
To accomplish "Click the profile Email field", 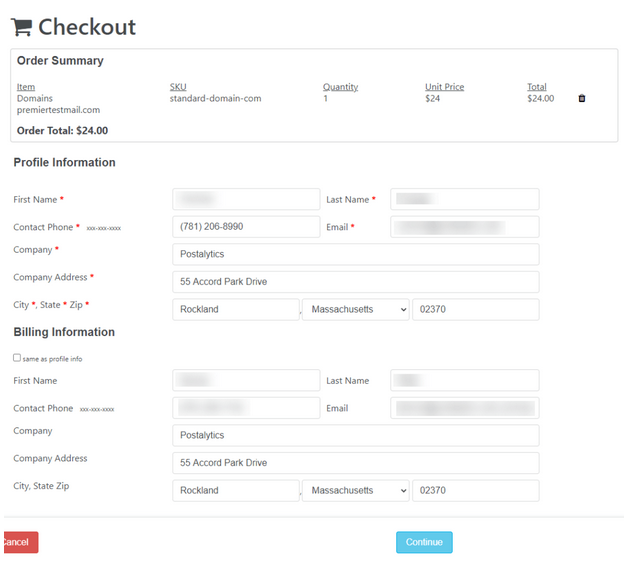I will pos(465,227).
